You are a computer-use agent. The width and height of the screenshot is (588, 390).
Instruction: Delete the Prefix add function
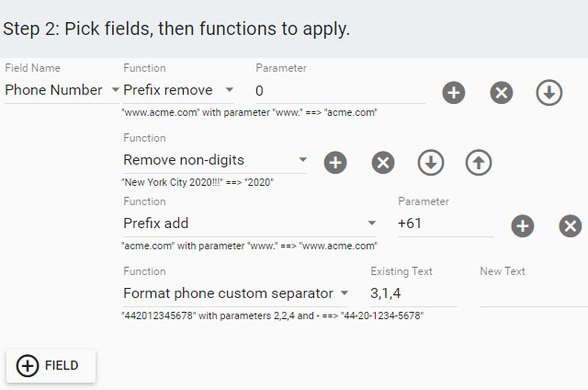(571, 226)
